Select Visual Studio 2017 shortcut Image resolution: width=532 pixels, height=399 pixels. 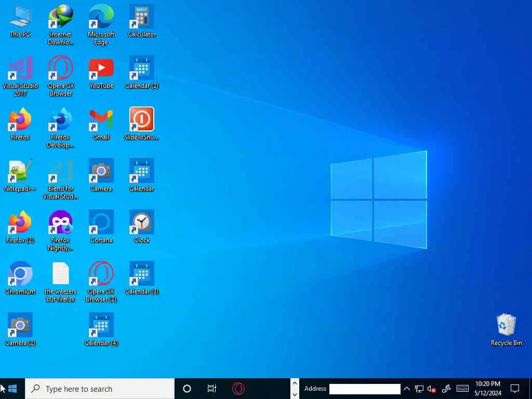pyautogui.click(x=20, y=76)
